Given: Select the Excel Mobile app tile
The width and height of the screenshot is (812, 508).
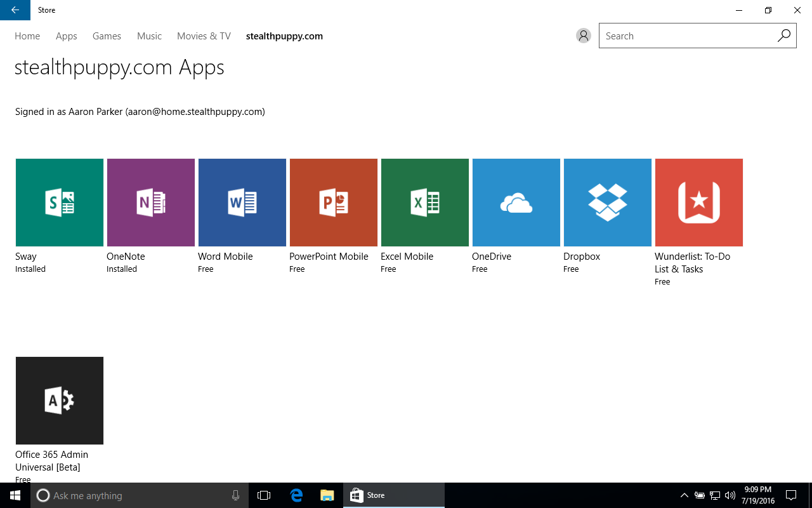Looking at the screenshot, I should click(x=425, y=203).
